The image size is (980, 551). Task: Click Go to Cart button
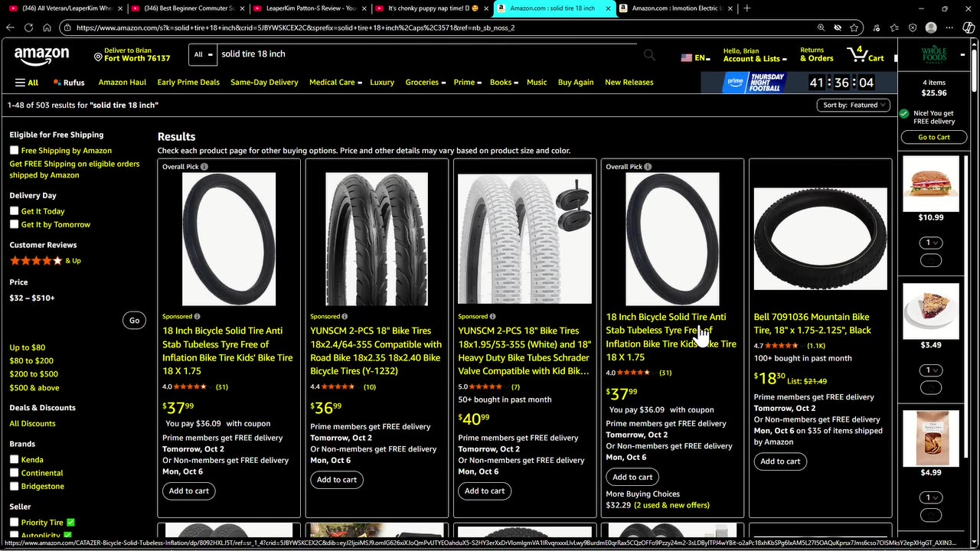933,137
